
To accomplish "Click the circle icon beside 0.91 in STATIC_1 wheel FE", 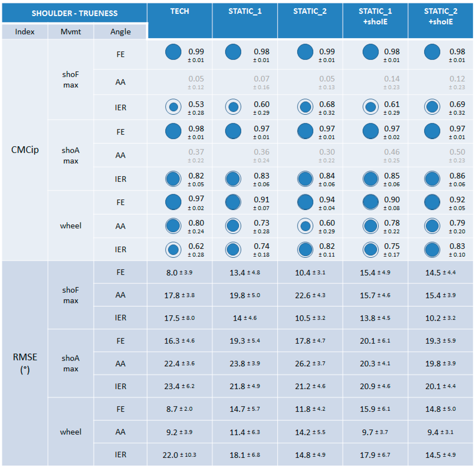I will (x=233, y=202).
